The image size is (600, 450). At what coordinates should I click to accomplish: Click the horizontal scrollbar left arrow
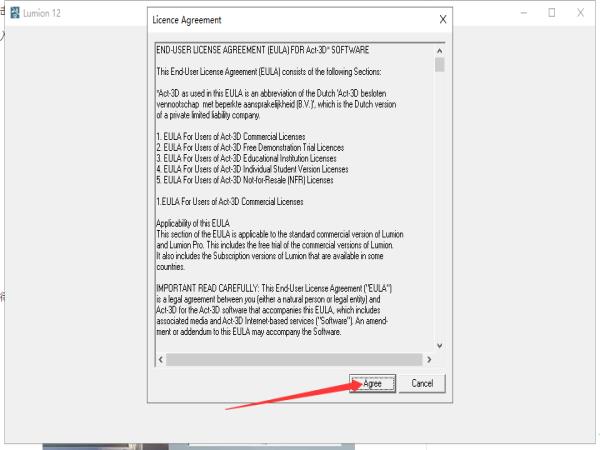point(161,359)
